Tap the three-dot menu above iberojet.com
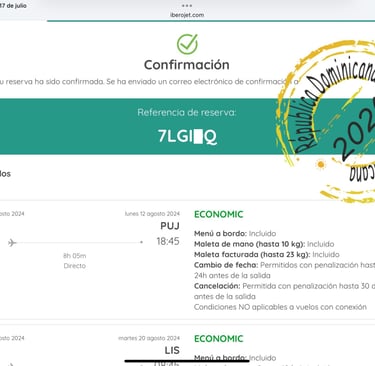This screenshot has height=366, width=375. click(x=187, y=5)
